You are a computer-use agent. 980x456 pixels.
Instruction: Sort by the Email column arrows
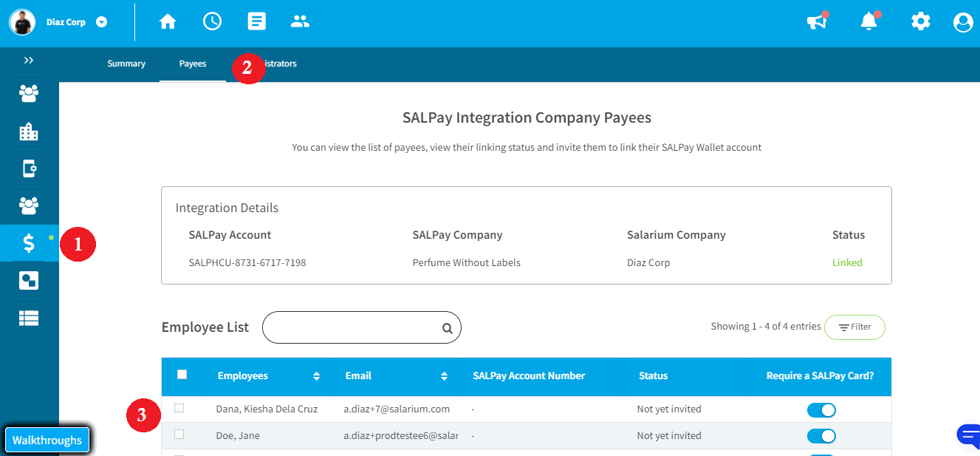click(445, 376)
